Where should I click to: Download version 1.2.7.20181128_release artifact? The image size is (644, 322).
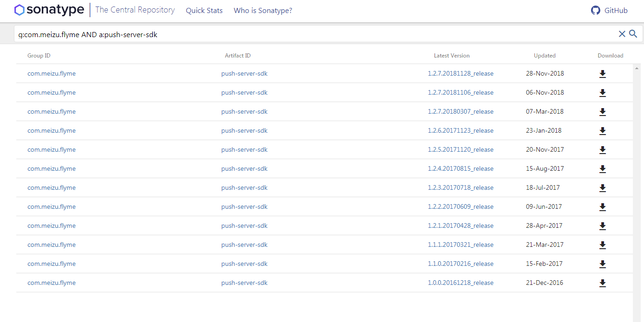point(602,74)
